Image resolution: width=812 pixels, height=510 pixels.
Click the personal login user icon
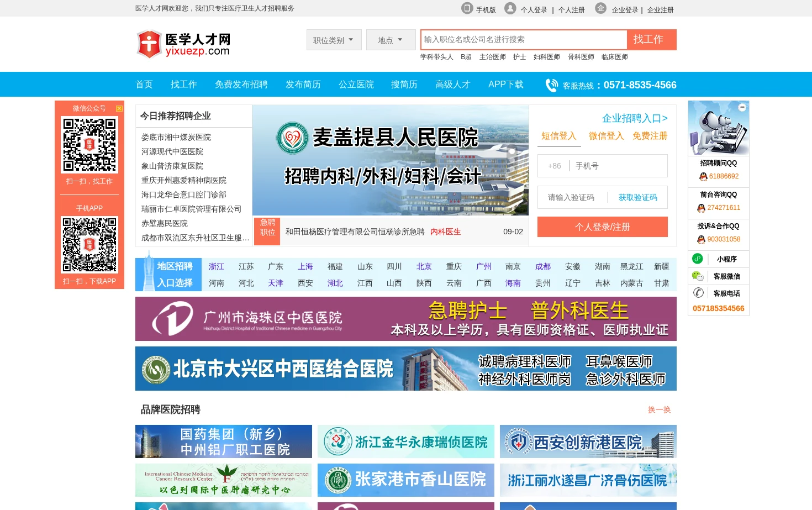pos(510,8)
